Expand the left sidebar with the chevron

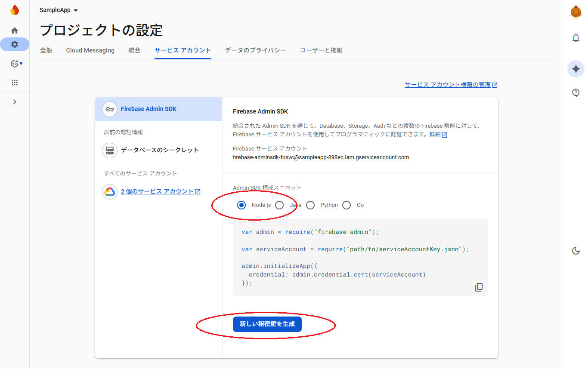click(15, 102)
